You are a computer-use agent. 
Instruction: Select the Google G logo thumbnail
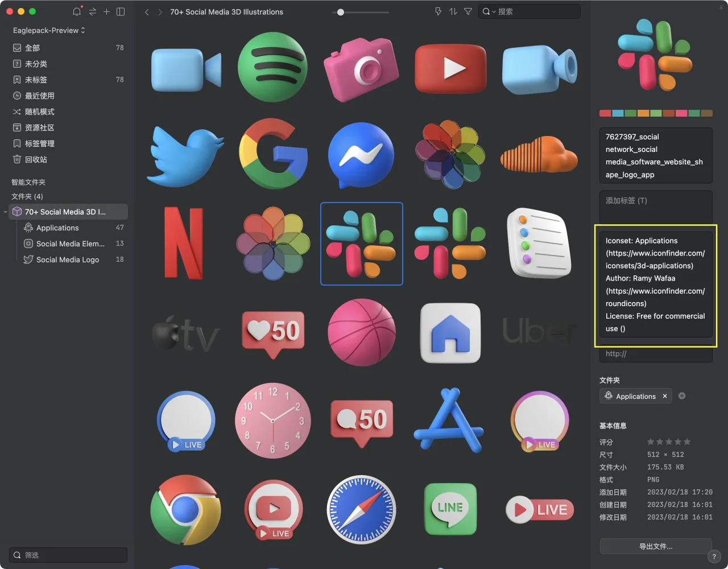click(274, 154)
